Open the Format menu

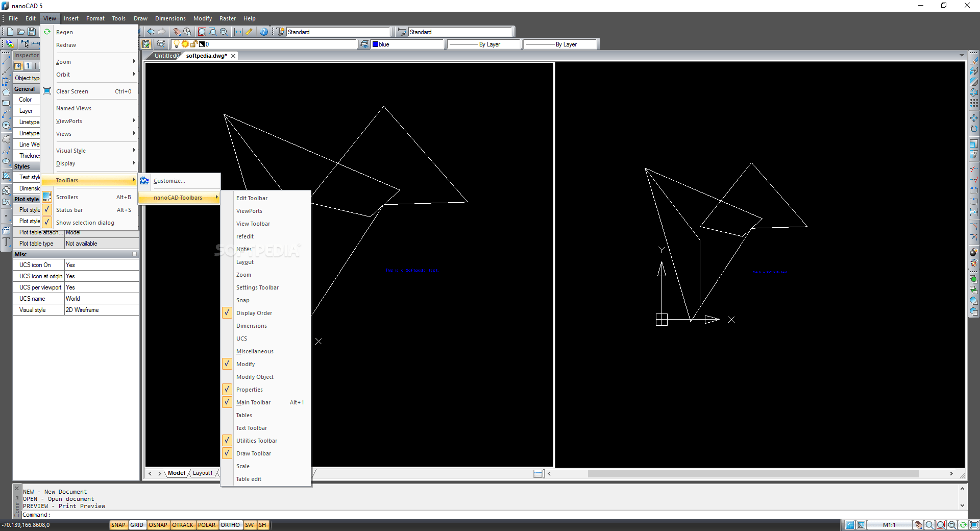[x=95, y=18]
